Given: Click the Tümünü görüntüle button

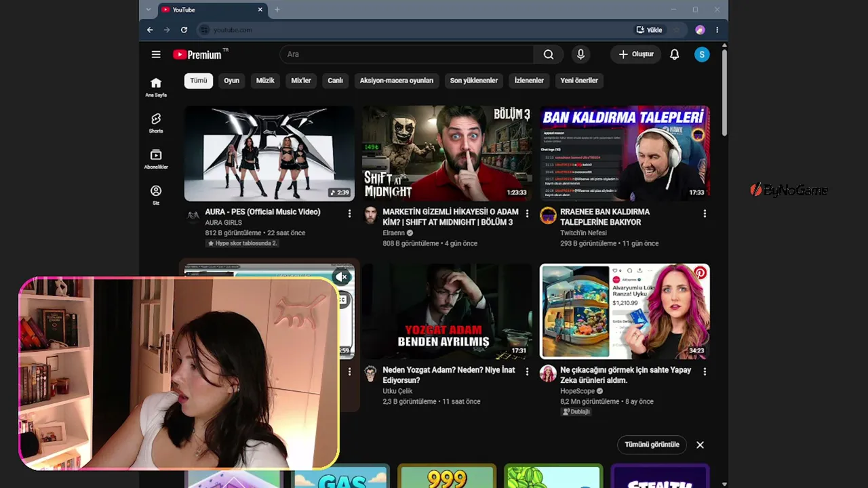Looking at the screenshot, I should tap(652, 445).
